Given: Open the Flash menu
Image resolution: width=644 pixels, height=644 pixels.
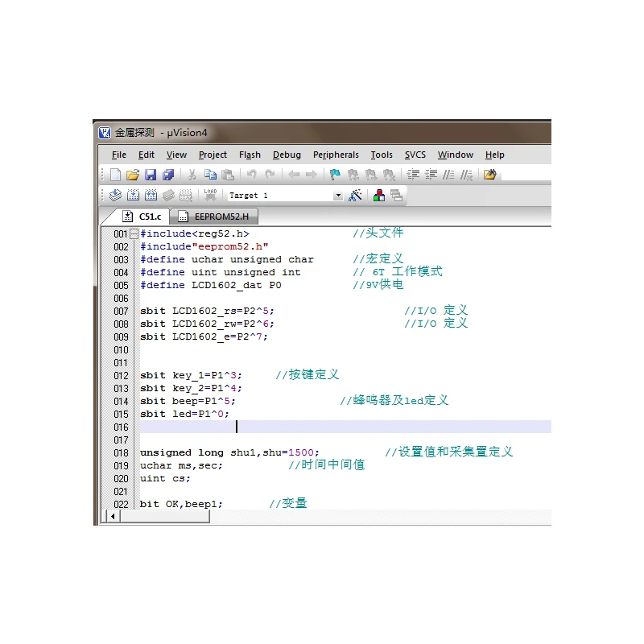Looking at the screenshot, I should 250,155.
